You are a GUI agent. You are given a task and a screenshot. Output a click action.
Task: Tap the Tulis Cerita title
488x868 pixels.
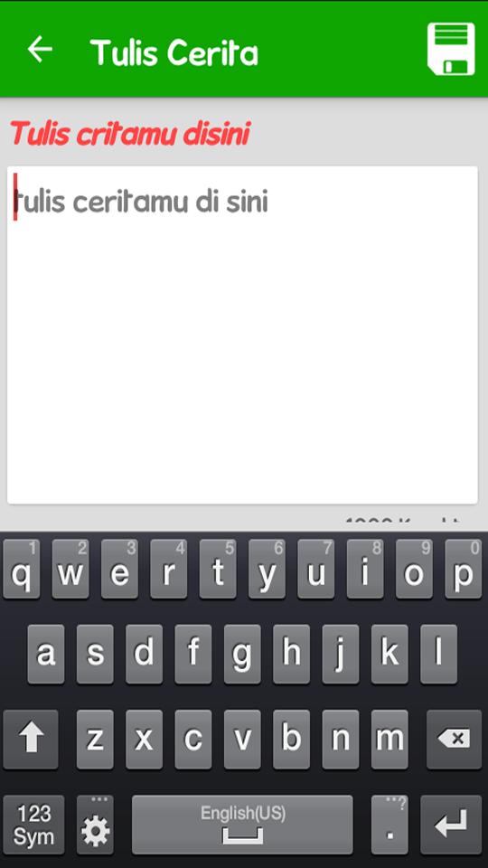(x=174, y=52)
